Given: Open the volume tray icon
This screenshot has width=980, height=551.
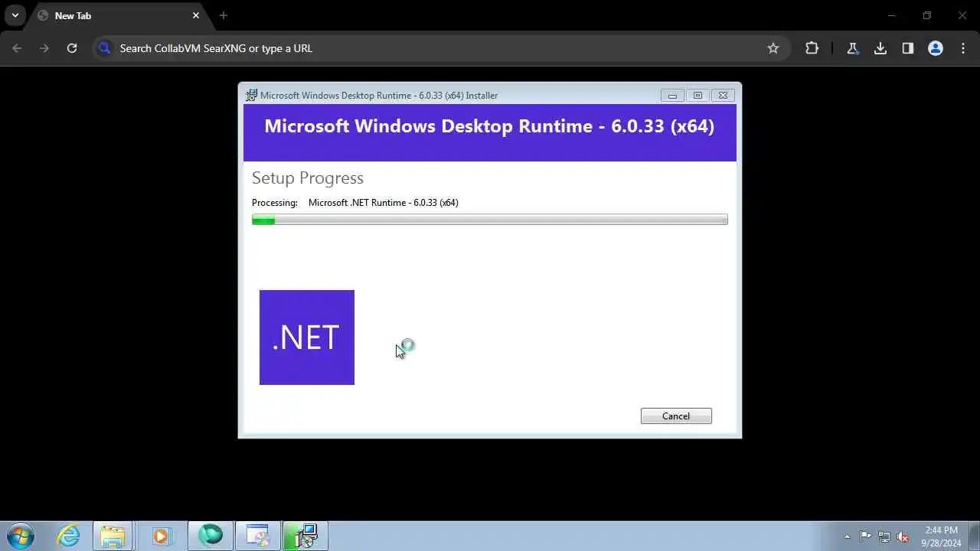Looking at the screenshot, I should coord(903,536).
